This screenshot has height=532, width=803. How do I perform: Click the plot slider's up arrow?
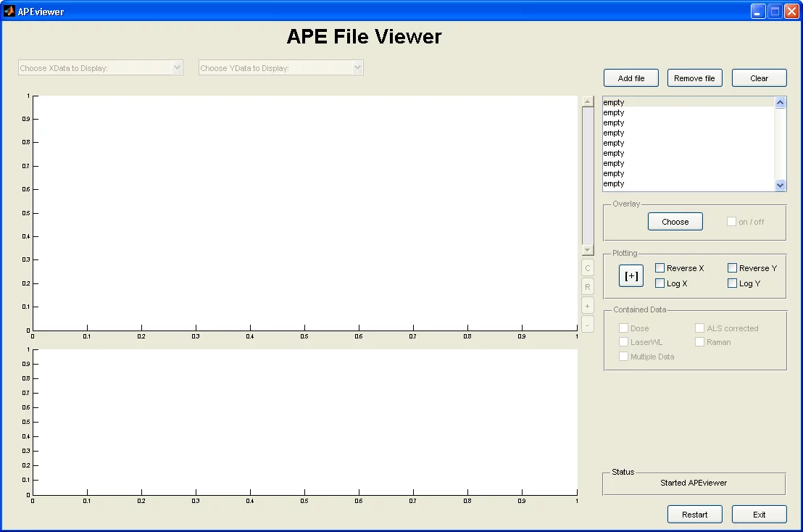click(588, 101)
